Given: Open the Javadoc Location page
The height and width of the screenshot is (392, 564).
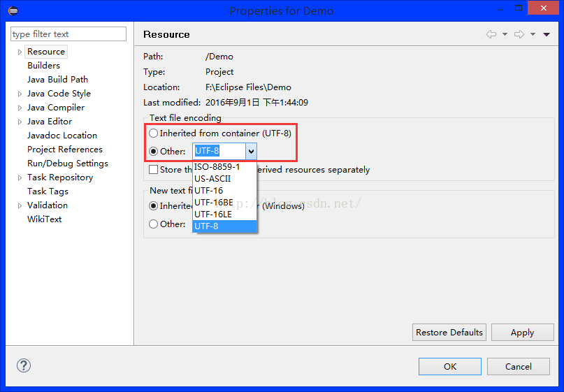Looking at the screenshot, I should point(62,136).
